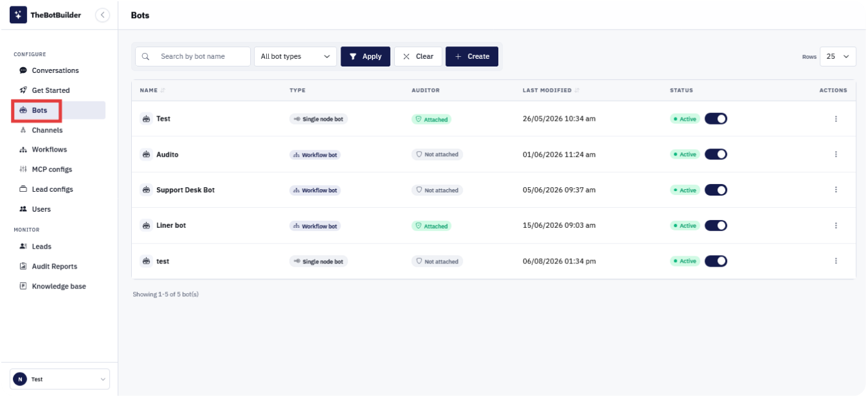Open the Knowledge base page
The height and width of the screenshot is (397, 868).
[59, 286]
